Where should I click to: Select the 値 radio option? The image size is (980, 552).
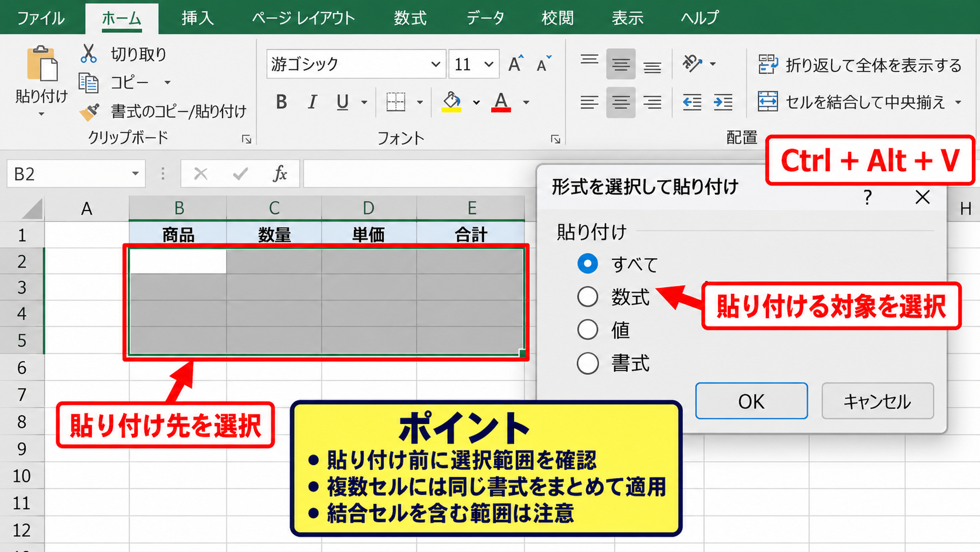[x=588, y=330]
